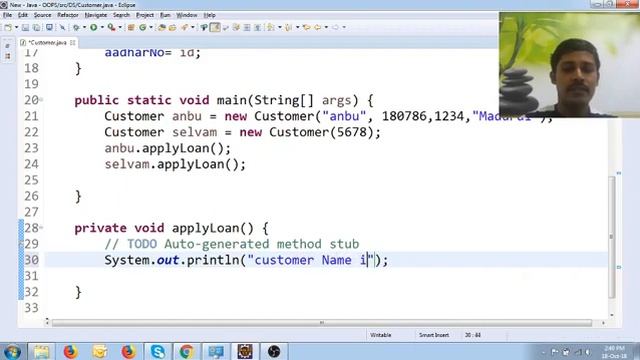This screenshot has height=360, width=640.
Task: Open the Search dropdown arrow
Action: (193, 27)
